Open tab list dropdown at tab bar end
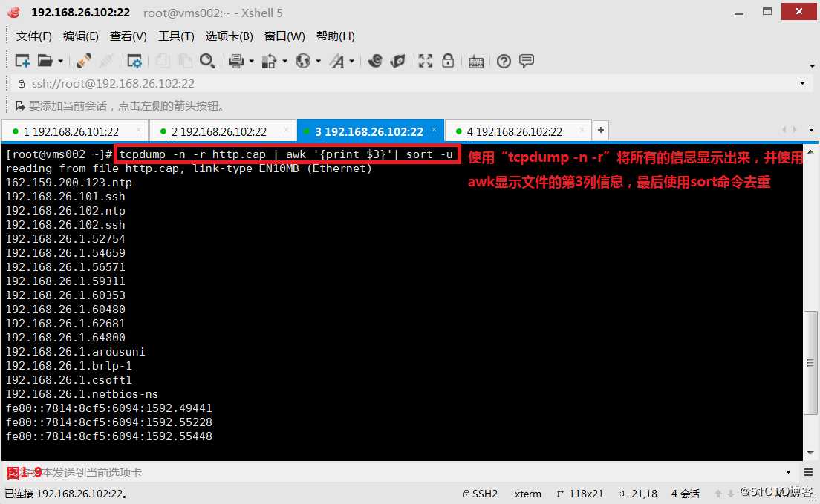Screen dimensions: 820x504 (811, 130)
